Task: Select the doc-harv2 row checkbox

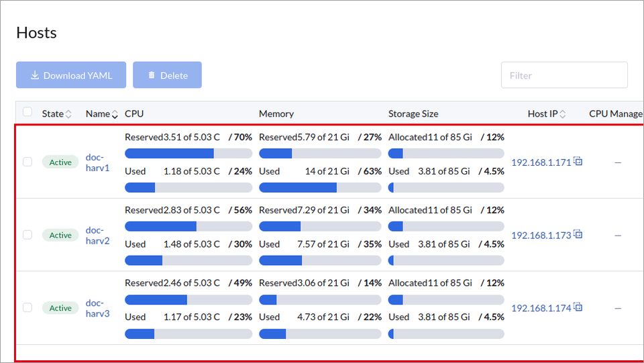Action: tap(28, 235)
